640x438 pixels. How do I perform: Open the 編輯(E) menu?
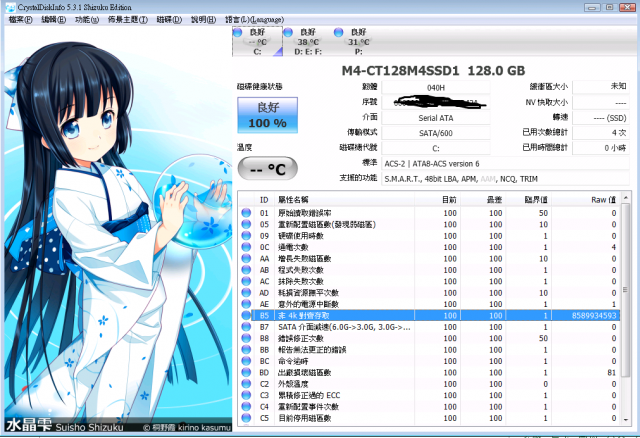53,20
